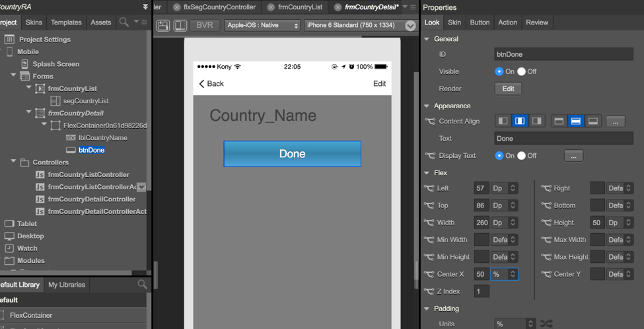Screen dimensions: 644x329
Task: Set Display Text to Off
Action: coord(522,156)
